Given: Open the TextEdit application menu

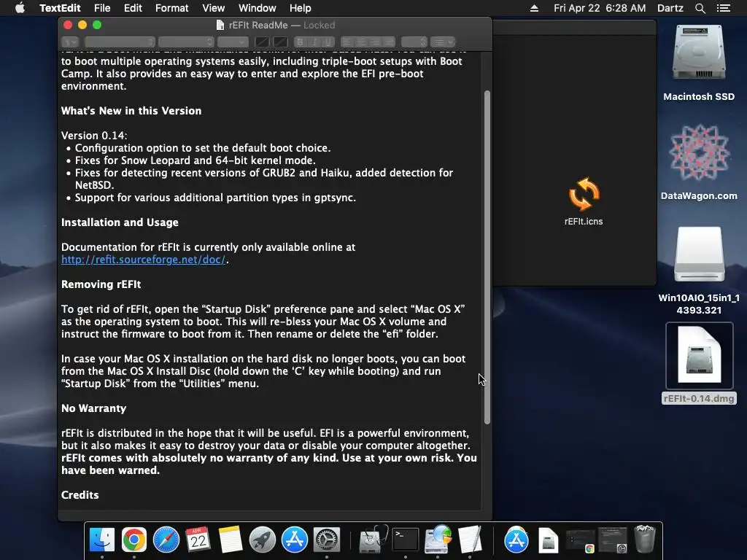Looking at the screenshot, I should click(x=60, y=8).
